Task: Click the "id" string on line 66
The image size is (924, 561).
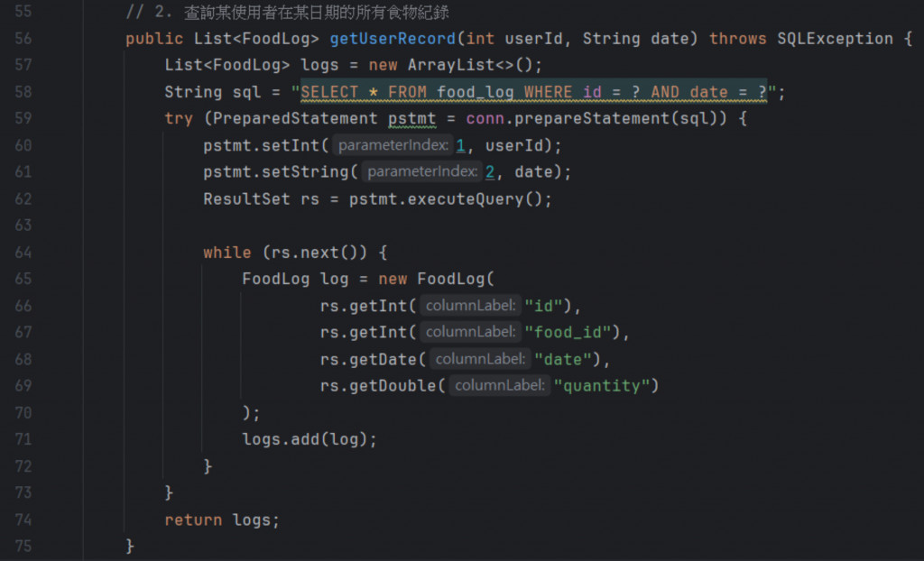Action: point(543,307)
